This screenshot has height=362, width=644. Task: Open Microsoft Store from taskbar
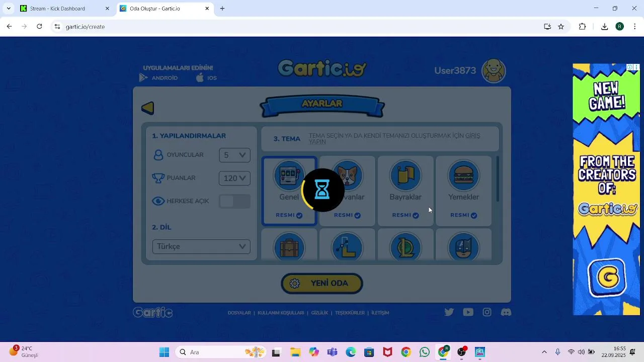point(369,352)
